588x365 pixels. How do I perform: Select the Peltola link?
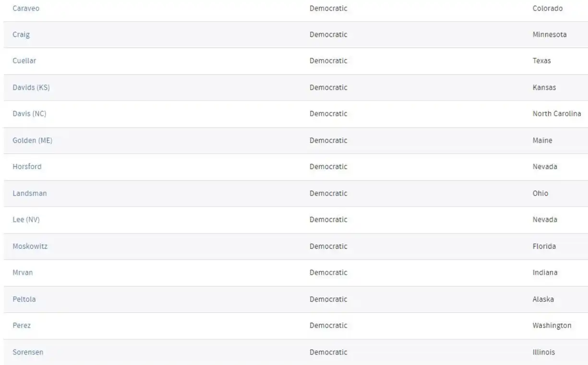click(x=24, y=299)
